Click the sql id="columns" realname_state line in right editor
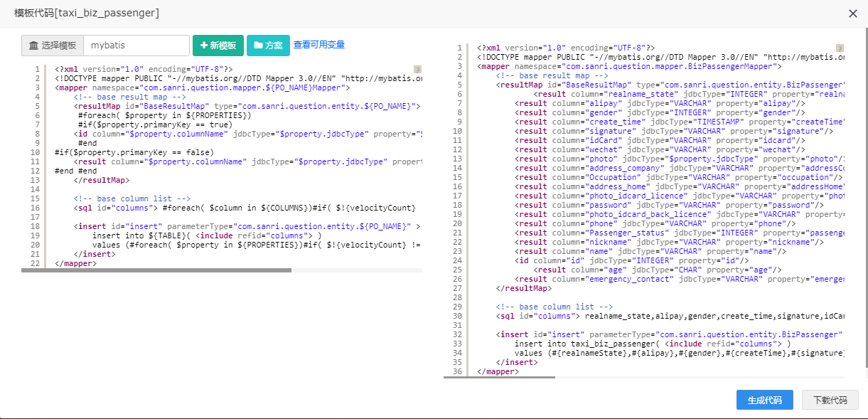 pos(670,316)
